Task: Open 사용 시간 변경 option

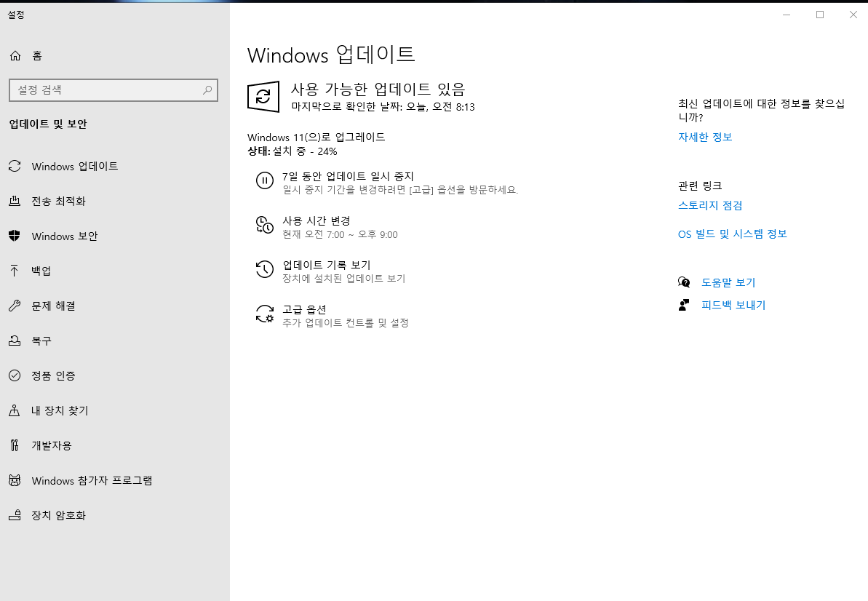Action: click(316, 220)
